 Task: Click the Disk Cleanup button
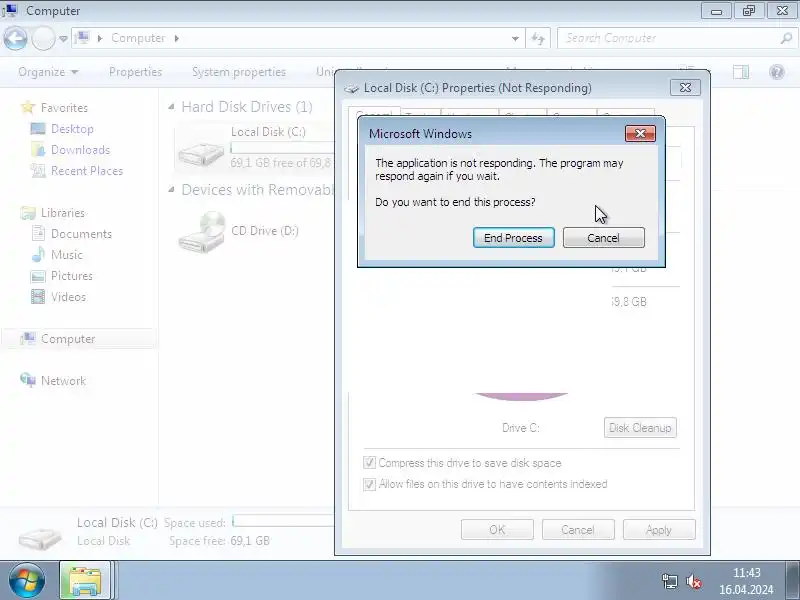coord(640,428)
